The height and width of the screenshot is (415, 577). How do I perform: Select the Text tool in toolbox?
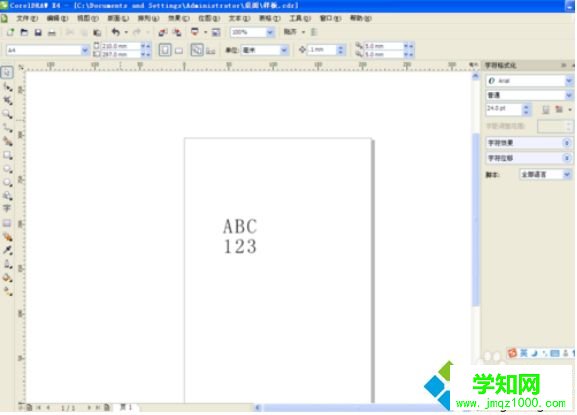7,209
